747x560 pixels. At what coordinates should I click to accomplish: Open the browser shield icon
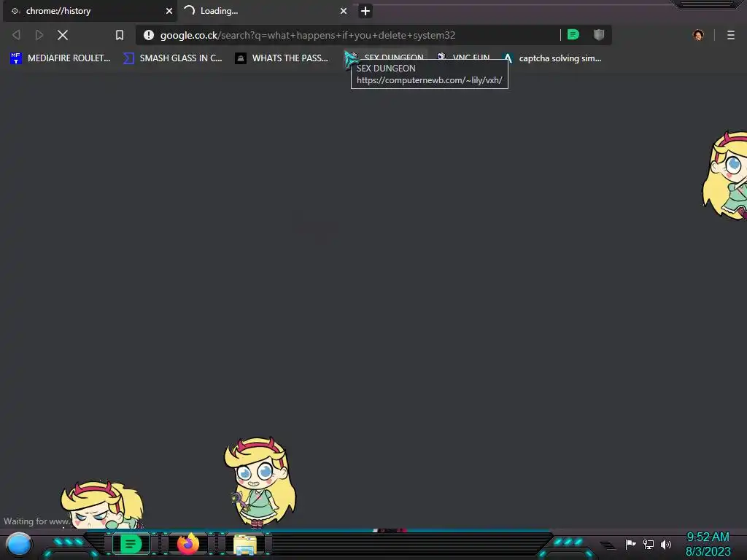coord(599,35)
